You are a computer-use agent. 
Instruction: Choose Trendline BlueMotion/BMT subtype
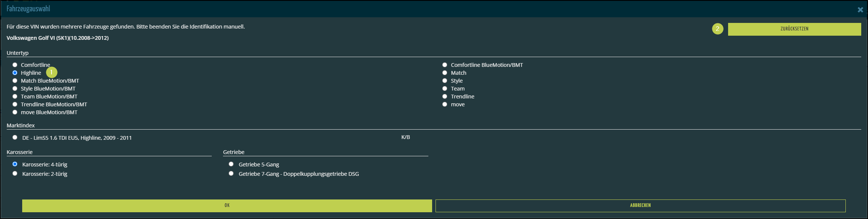tap(15, 104)
